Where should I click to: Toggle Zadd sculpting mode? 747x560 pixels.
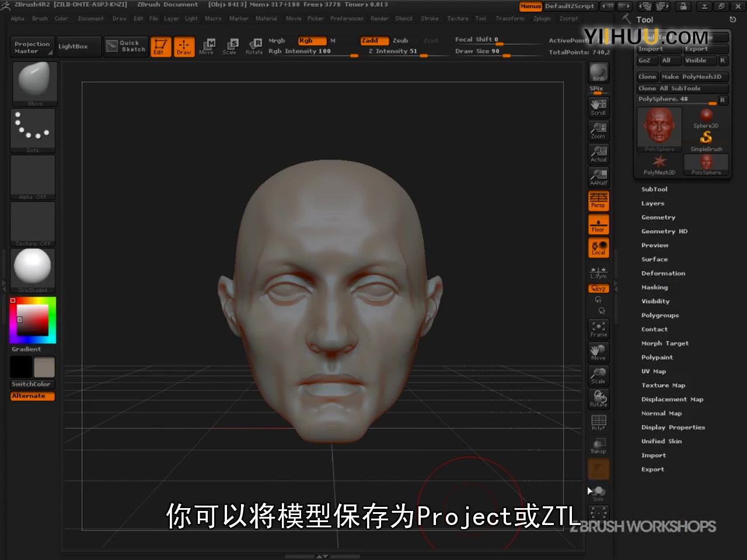point(373,40)
